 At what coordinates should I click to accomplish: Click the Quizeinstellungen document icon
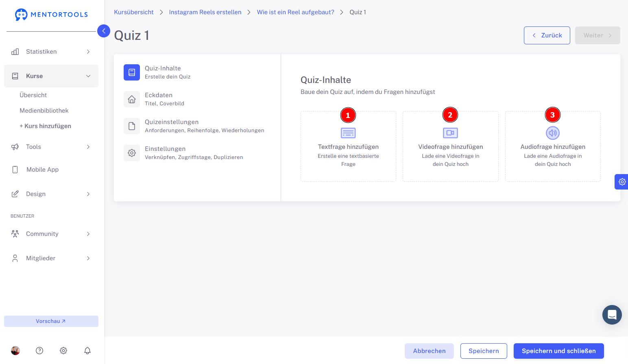pyautogui.click(x=132, y=126)
